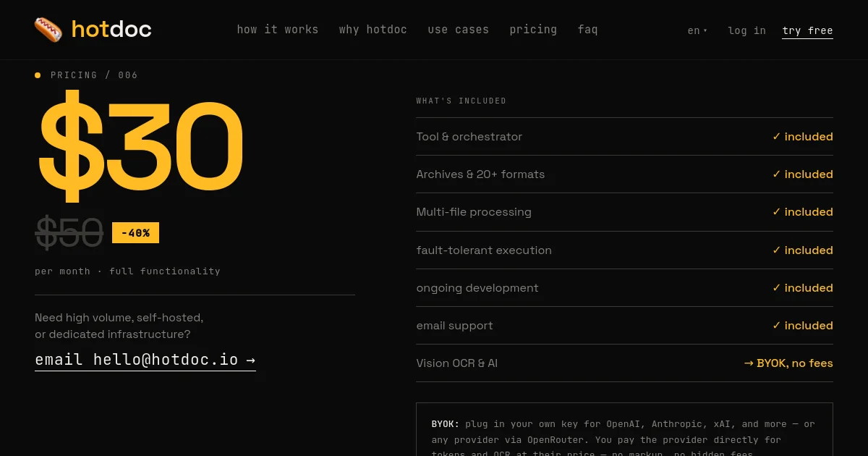Click included mark for Tool & orchestrator
868x456 pixels.
click(x=802, y=137)
